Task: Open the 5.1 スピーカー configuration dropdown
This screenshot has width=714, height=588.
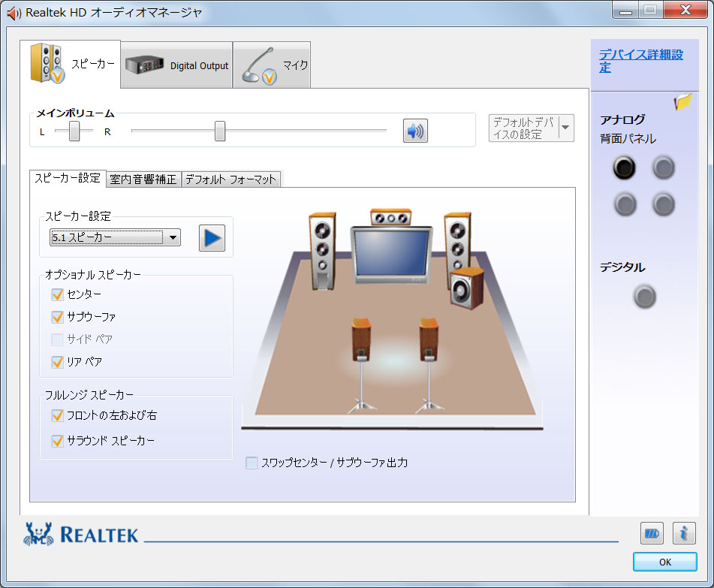Action: pos(115,237)
